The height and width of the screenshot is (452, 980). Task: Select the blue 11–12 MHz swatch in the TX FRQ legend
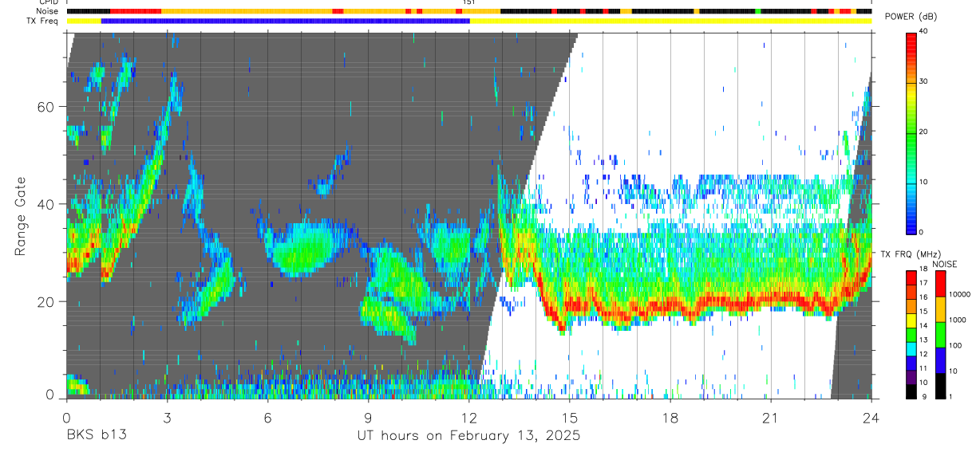click(x=911, y=364)
